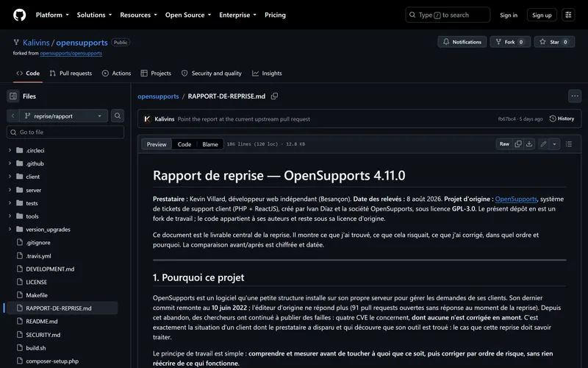Switch to the Insights tab
Image resolution: width=588 pixels, height=368 pixels.
[267, 73]
